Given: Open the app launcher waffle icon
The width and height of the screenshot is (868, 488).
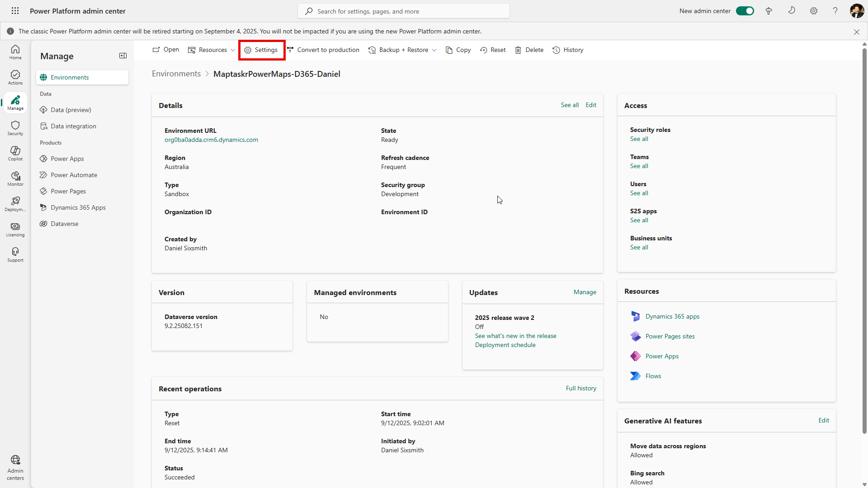Looking at the screenshot, I should coord(15,11).
